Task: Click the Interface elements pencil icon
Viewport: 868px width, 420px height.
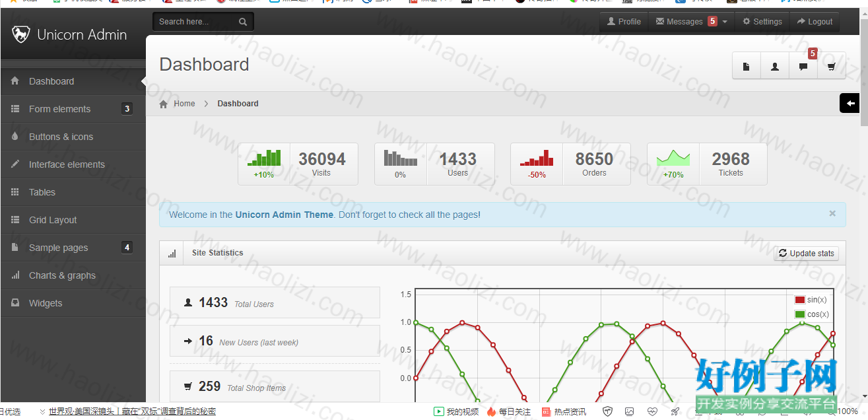Action: pos(15,164)
